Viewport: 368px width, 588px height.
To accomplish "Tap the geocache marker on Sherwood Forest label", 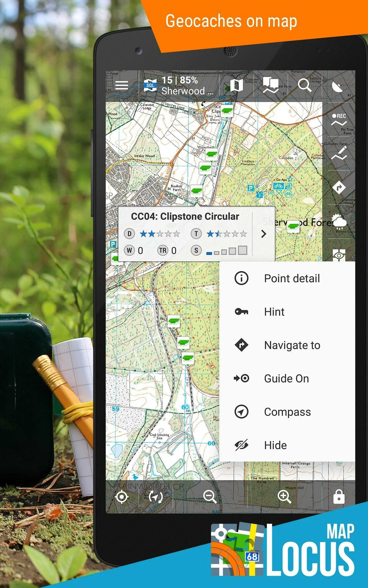I will click(x=293, y=227).
